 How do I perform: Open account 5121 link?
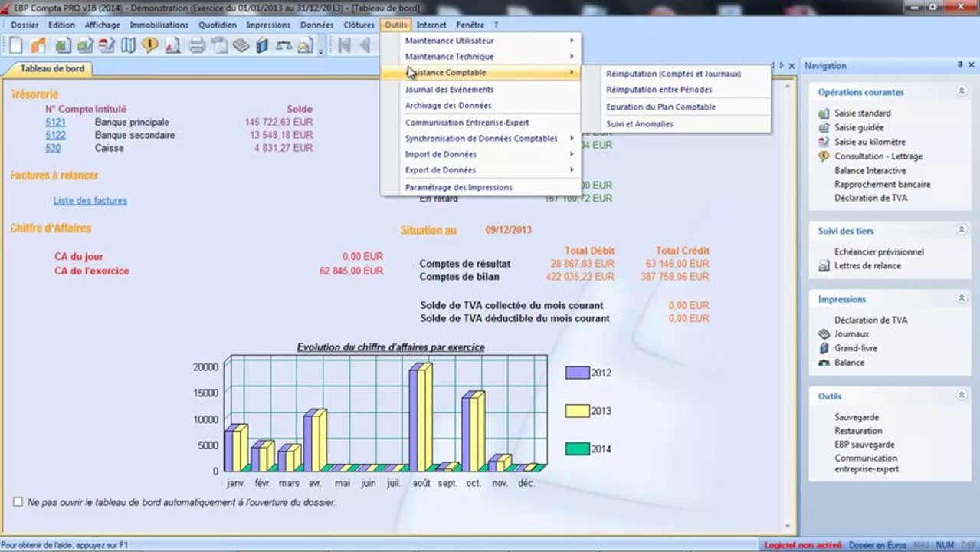pyautogui.click(x=55, y=123)
